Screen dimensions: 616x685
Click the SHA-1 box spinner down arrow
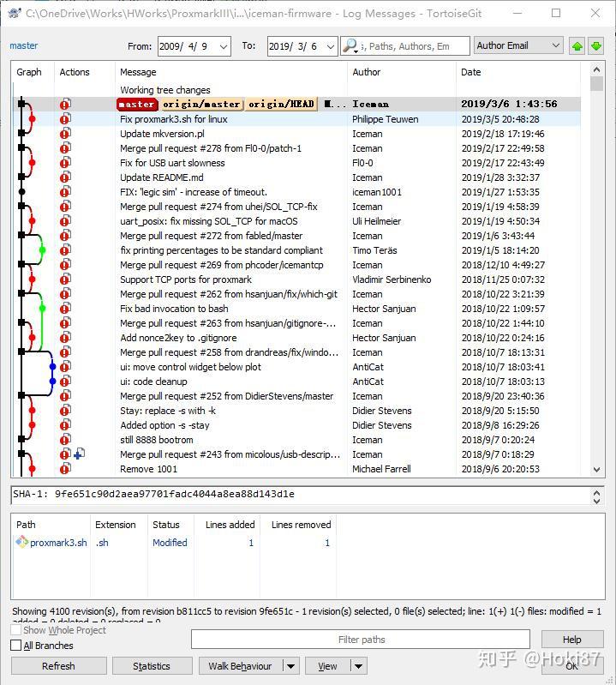click(596, 501)
